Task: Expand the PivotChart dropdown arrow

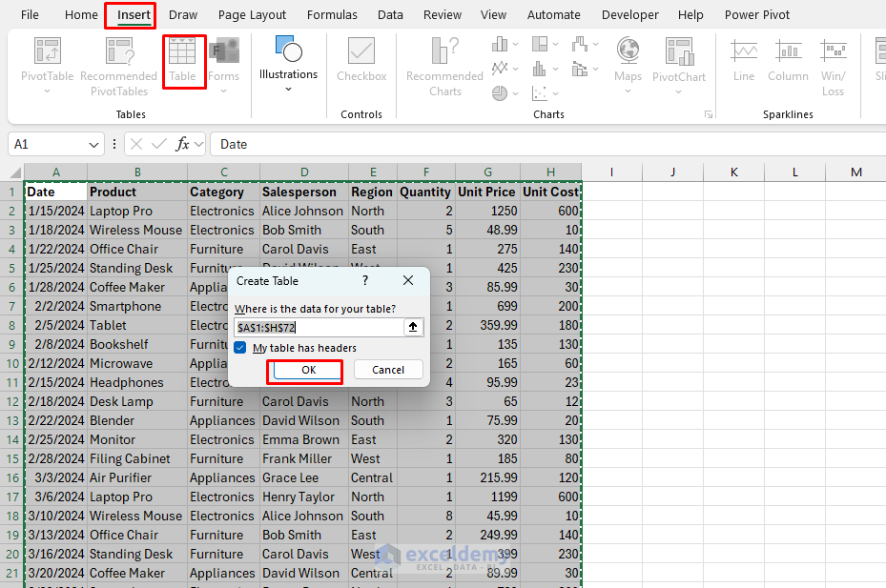Action: click(x=679, y=91)
